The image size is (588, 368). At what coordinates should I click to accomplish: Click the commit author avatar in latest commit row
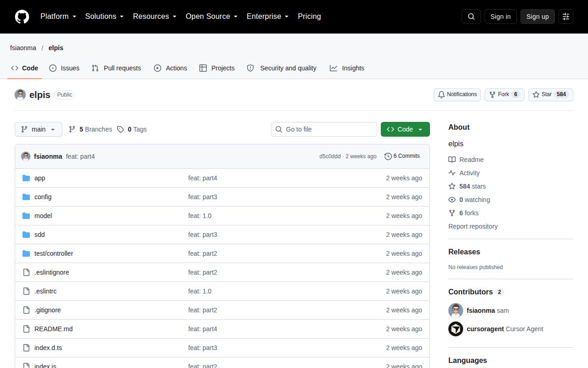point(26,156)
